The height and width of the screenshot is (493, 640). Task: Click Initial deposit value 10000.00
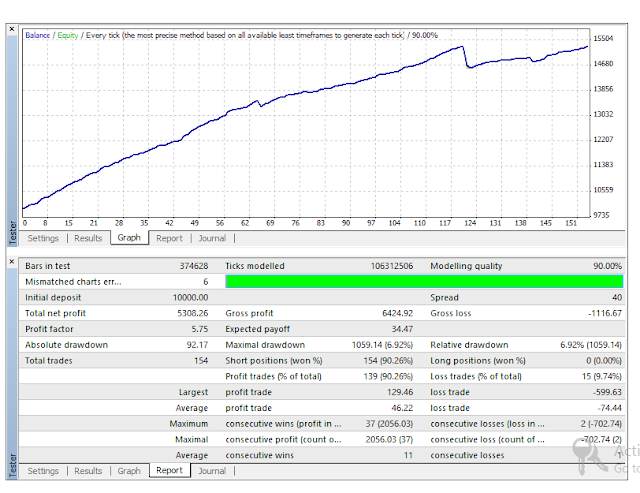[190, 298]
